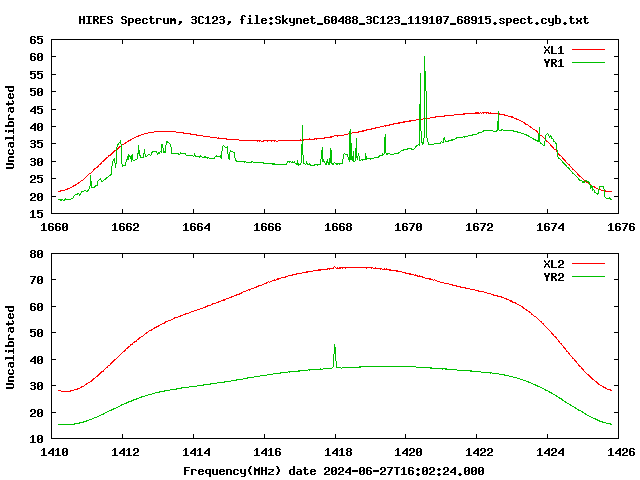Viewport: 640px width, 480px height.
Task: Click the 70 y-axis tick label
Action: pos(36,280)
